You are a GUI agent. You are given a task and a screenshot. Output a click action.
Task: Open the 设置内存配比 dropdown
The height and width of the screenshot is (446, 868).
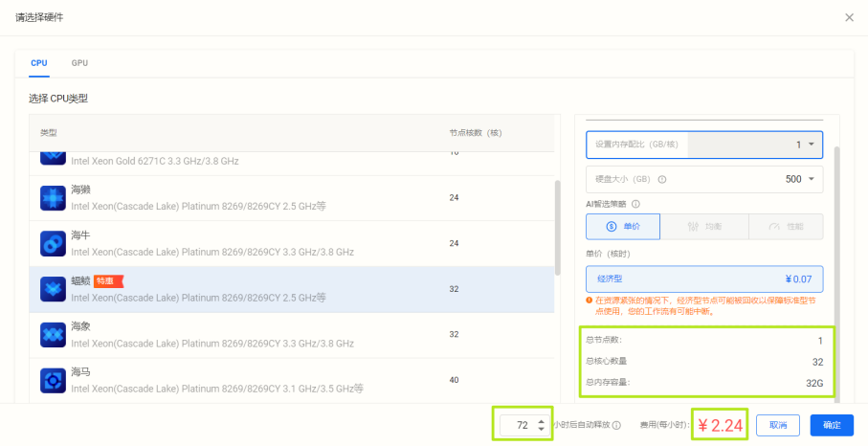pos(704,145)
